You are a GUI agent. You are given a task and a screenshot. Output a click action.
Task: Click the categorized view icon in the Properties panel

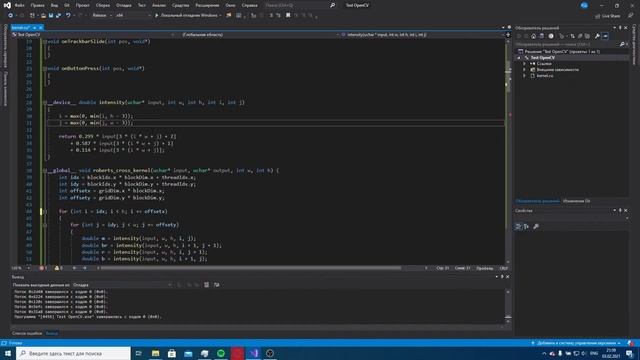(518, 227)
